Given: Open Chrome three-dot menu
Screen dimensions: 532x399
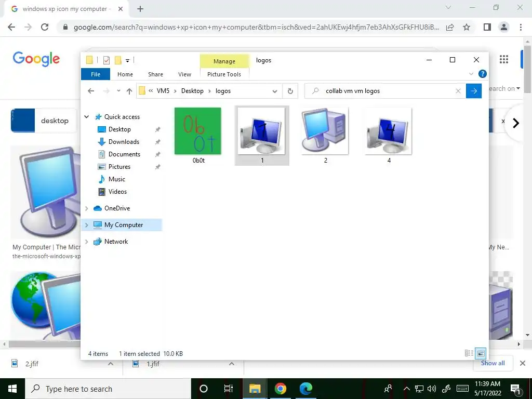Looking at the screenshot, I should (521, 27).
